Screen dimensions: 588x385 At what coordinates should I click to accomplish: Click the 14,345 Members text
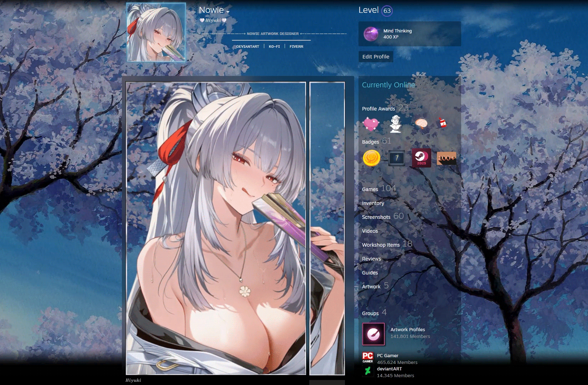[x=396, y=376]
